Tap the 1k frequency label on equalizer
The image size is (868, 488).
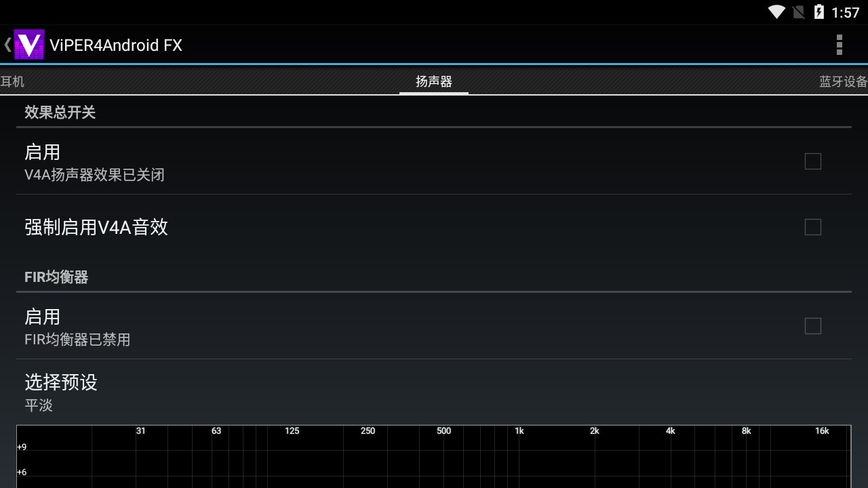click(519, 431)
